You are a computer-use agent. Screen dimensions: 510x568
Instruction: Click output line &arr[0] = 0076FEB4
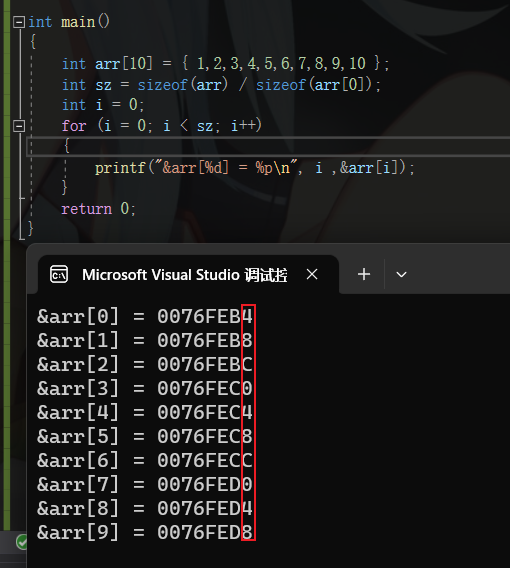145,316
